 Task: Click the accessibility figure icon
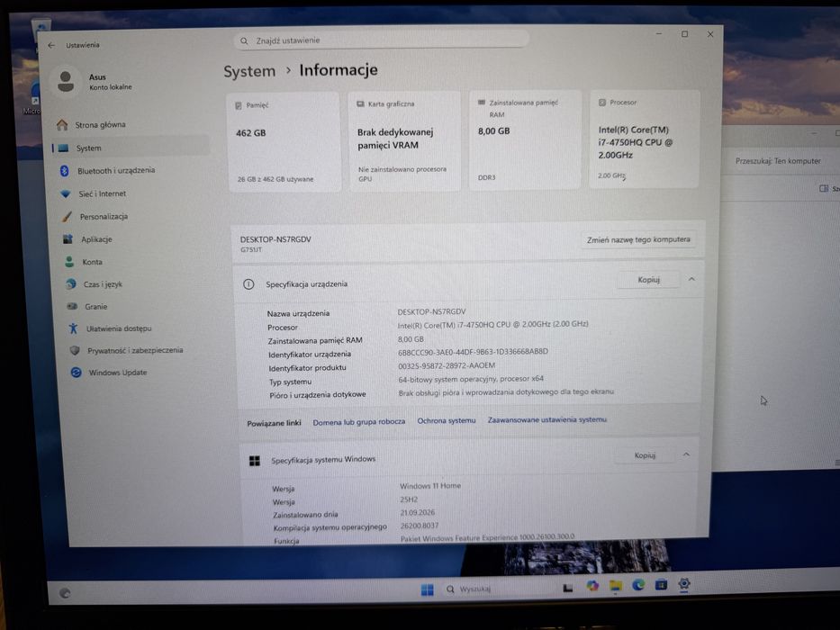(74, 328)
